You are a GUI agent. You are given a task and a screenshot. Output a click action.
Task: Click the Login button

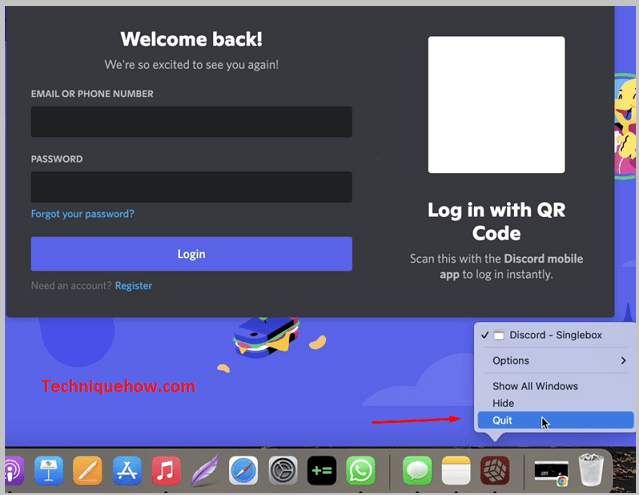[192, 254]
